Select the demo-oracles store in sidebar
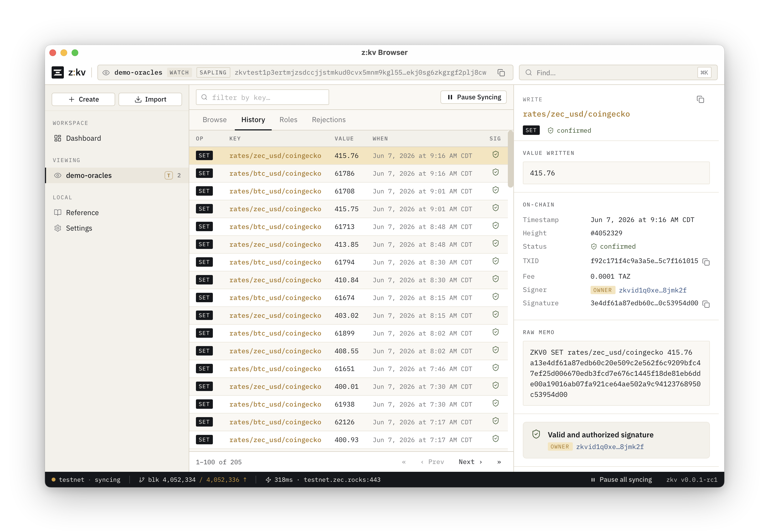This screenshot has height=532, width=769. [117, 175]
